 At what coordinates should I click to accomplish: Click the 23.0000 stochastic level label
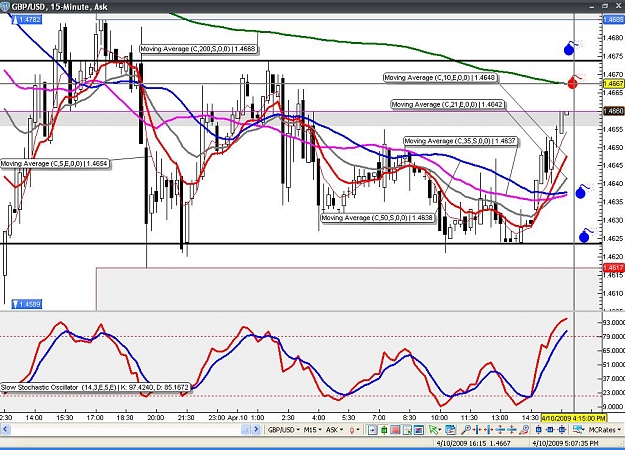(x=614, y=393)
